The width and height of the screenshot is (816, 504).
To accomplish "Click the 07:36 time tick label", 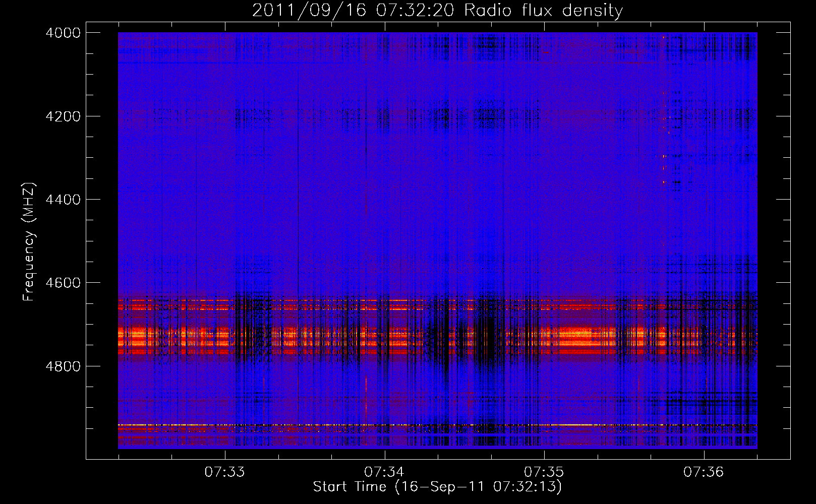I will 704,472.
